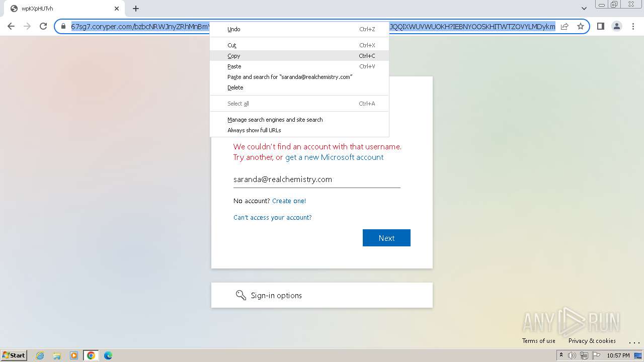The image size is (644, 362).
Task: Open Sign-in options
Action: click(322, 295)
